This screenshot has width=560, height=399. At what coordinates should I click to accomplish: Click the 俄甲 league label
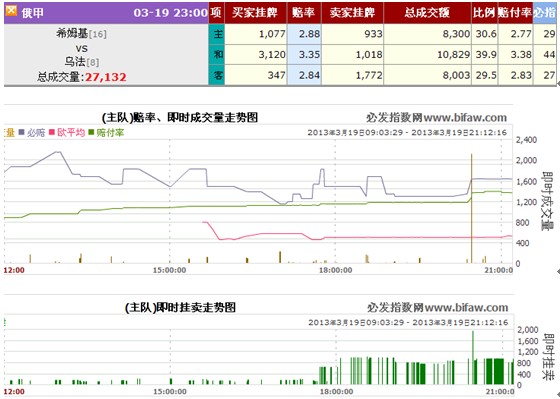click(x=32, y=13)
